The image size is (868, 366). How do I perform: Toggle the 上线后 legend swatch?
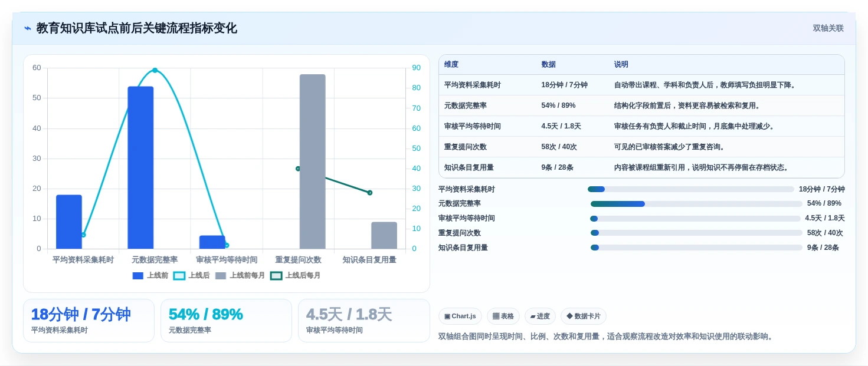coord(179,275)
